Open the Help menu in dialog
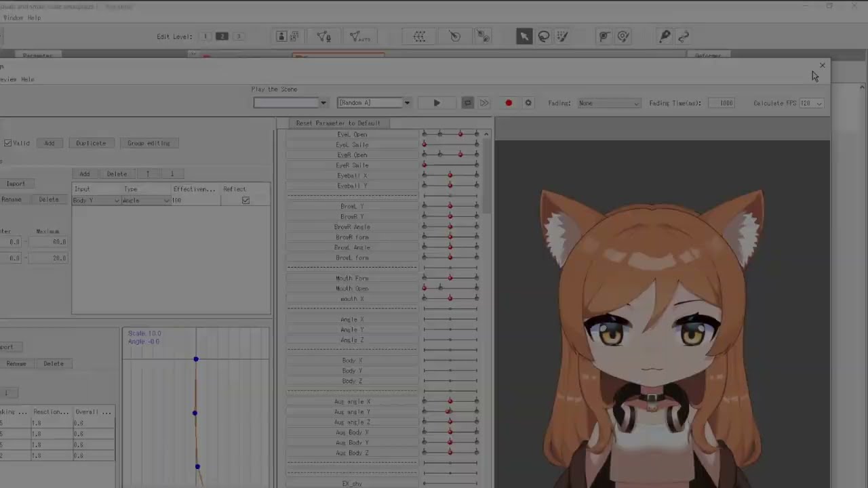The height and width of the screenshot is (488, 868). [27, 79]
